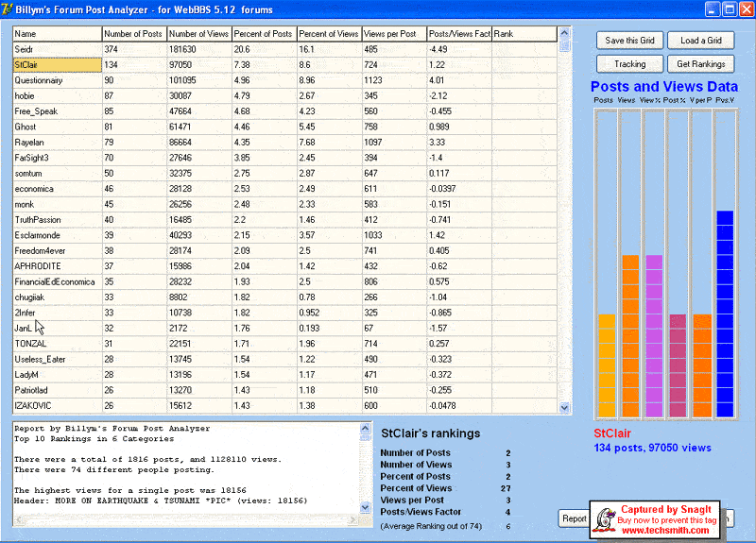Click the Percent of Posts column header
Image resolution: width=756 pixels, height=543 pixels.
[265, 34]
